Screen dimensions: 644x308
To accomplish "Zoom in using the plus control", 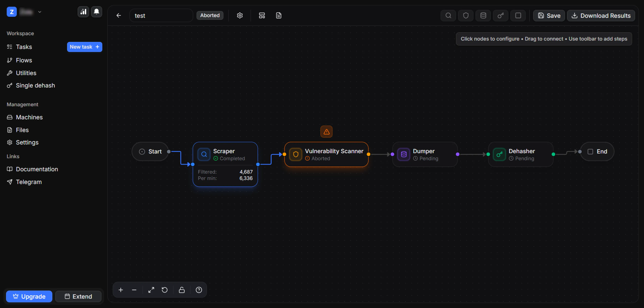I will tap(121, 290).
